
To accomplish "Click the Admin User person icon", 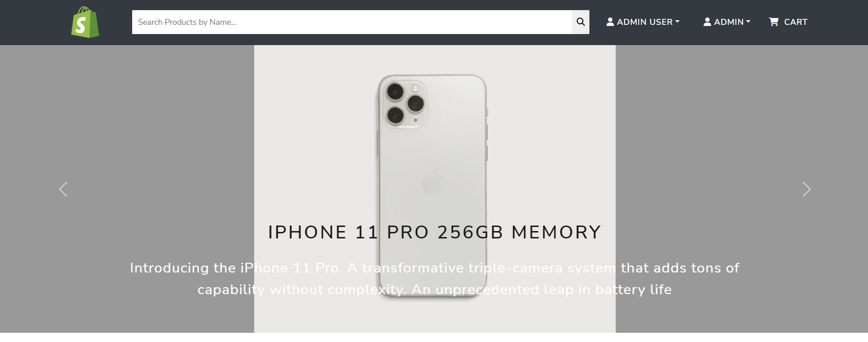I will click(x=610, y=22).
